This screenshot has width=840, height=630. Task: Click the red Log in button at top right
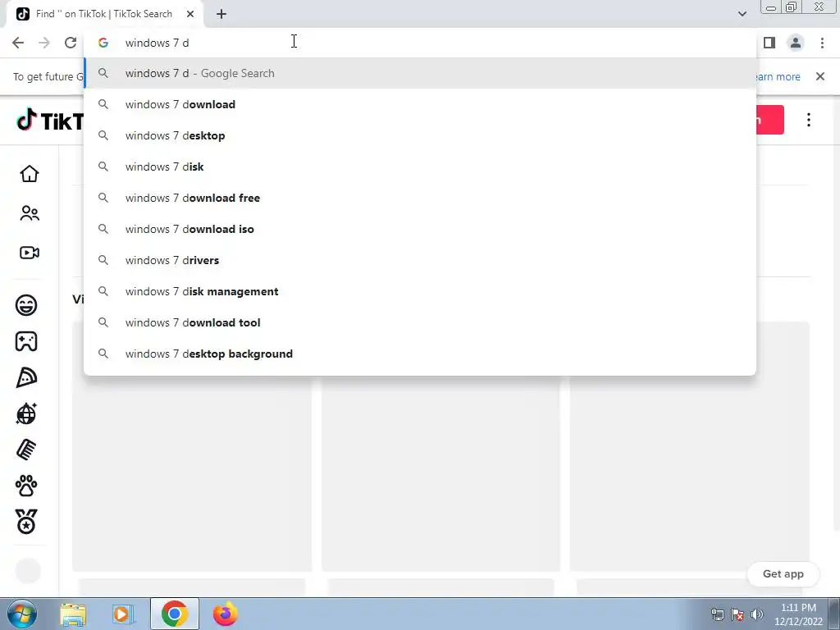[x=769, y=120]
